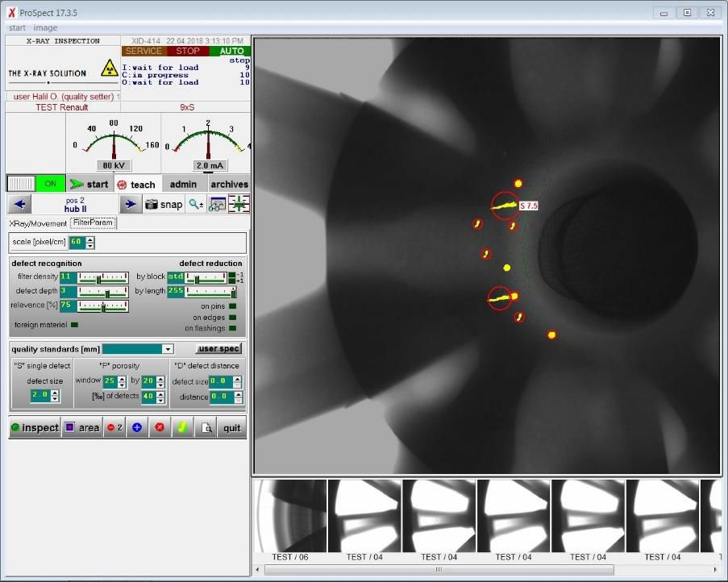Go to next position with right arrow
The height and width of the screenshot is (582, 728).
click(x=130, y=205)
